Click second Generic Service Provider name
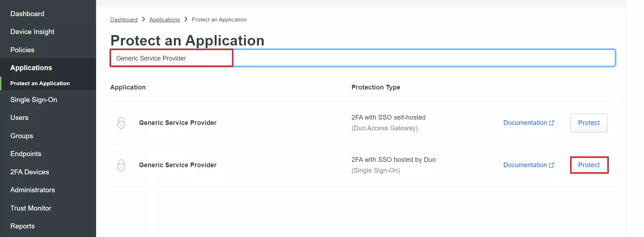The image size is (644, 237). tap(178, 165)
